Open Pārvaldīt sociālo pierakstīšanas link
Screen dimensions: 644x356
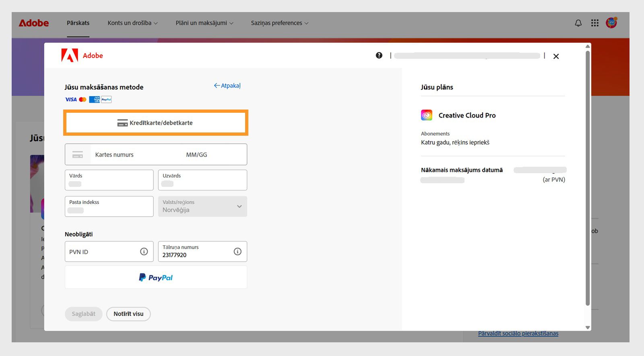tap(518, 333)
